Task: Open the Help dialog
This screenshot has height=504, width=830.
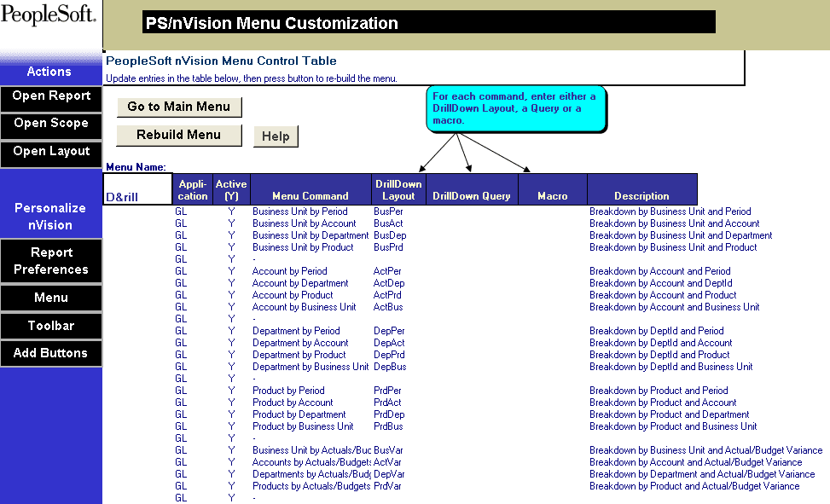Action: (x=276, y=136)
